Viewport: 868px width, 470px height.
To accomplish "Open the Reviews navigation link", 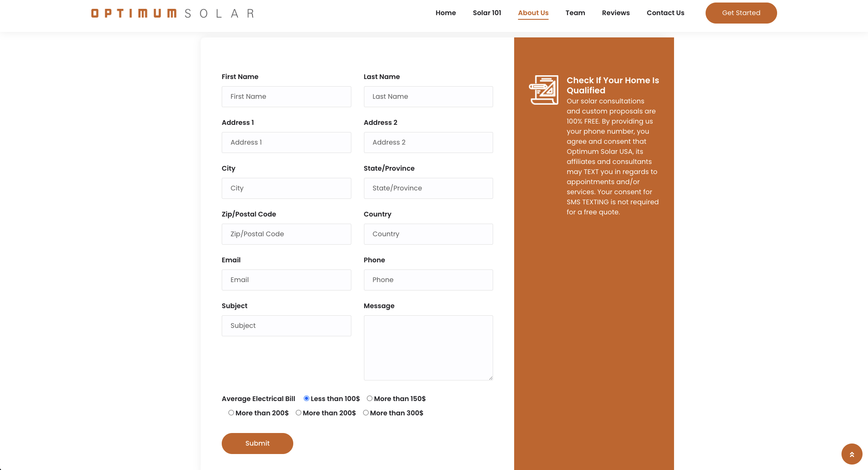I will click(x=616, y=13).
